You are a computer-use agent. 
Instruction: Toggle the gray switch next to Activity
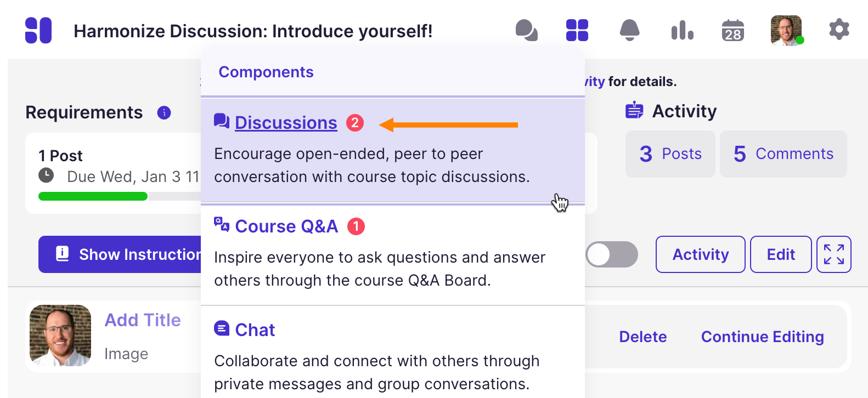612,254
